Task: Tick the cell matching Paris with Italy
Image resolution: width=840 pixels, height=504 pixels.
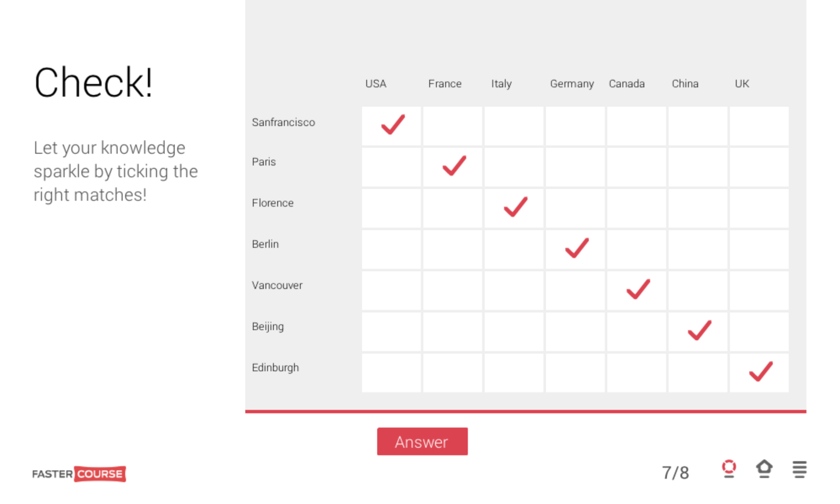Action: tap(514, 166)
